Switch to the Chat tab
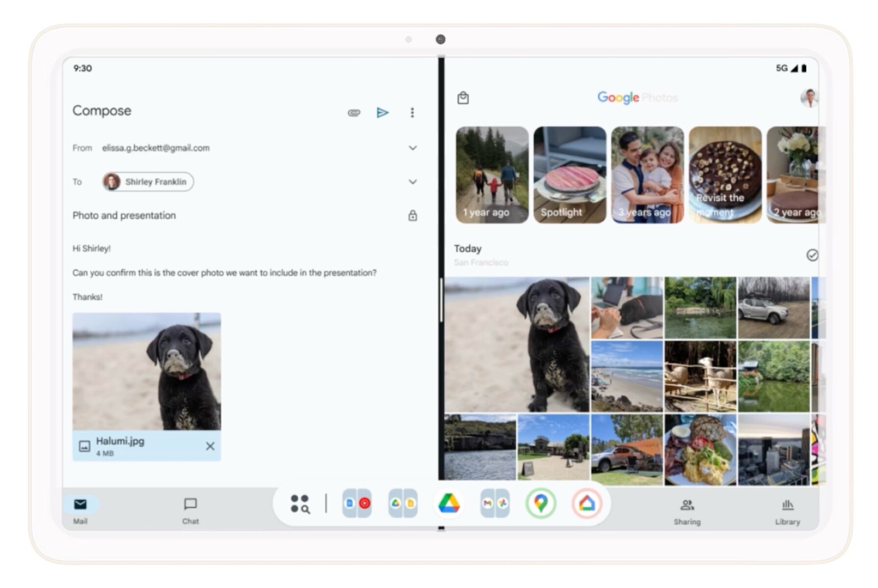Image resolution: width=878 pixels, height=588 pixels. pos(191,511)
